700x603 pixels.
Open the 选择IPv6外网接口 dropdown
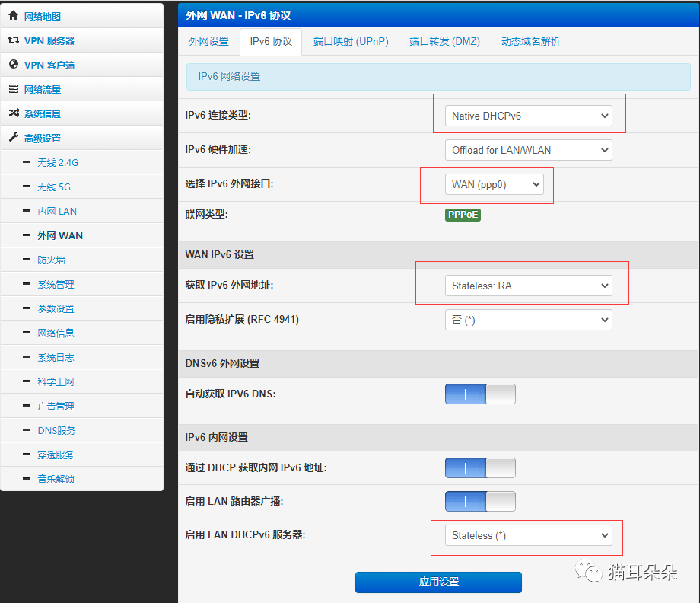click(x=495, y=184)
